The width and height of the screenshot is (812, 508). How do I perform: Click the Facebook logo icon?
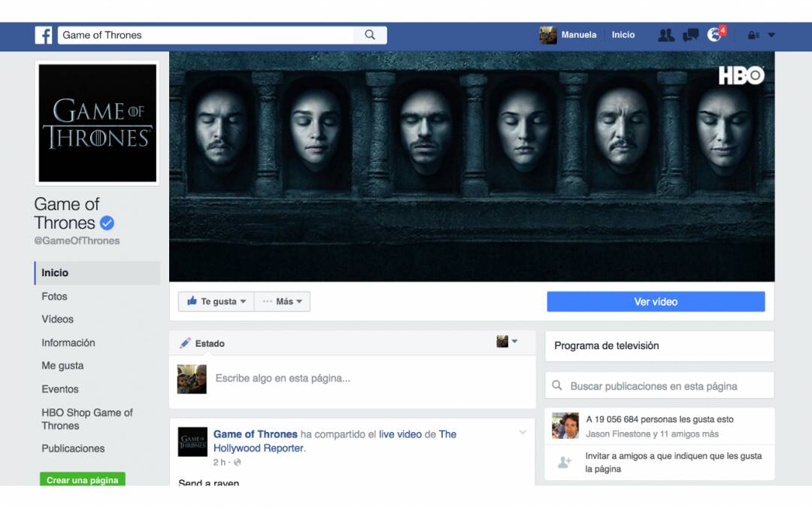coord(44,35)
